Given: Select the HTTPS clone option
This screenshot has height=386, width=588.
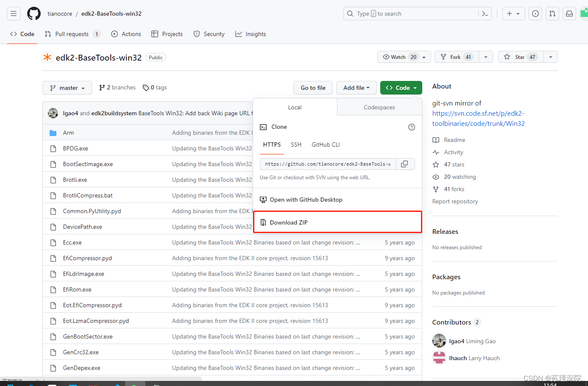Looking at the screenshot, I should (x=272, y=144).
